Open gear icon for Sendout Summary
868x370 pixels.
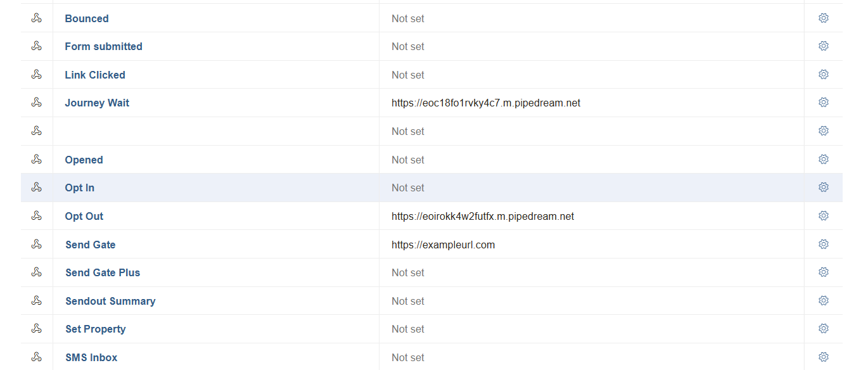point(823,301)
